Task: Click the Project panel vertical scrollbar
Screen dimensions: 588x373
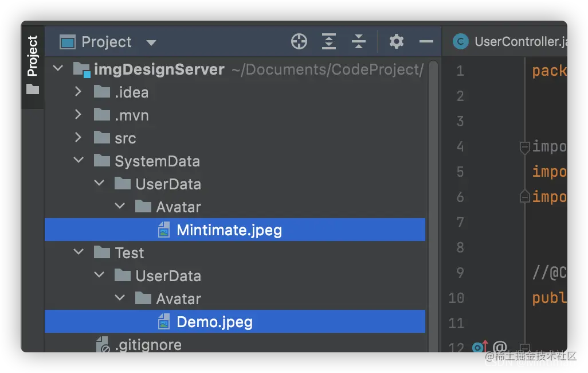Action: (x=433, y=206)
